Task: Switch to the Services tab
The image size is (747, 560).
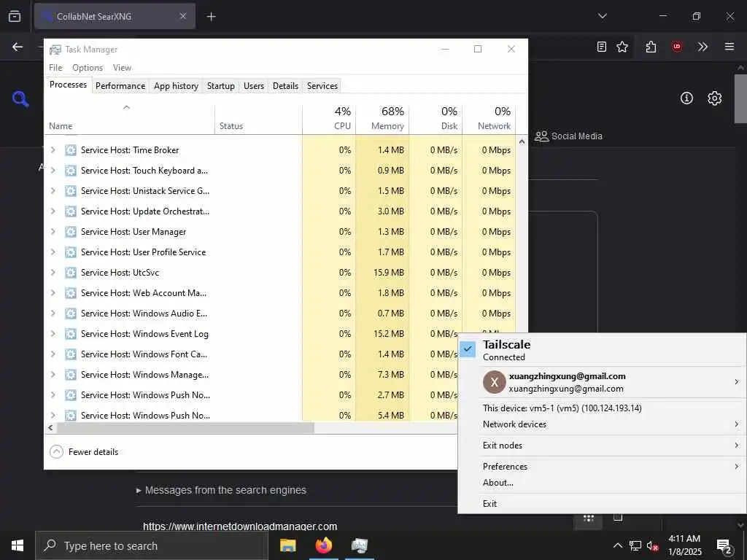Action: (x=322, y=86)
